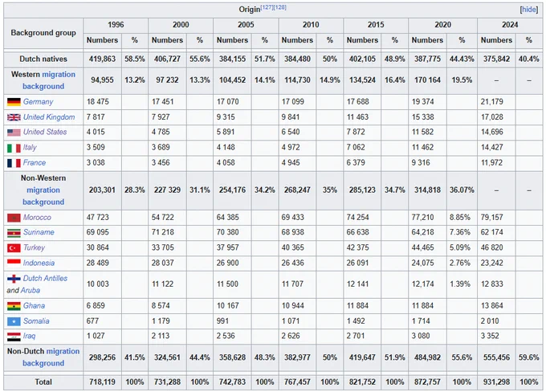The height and width of the screenshot is (392, 546).
Task: Open citation reference 127
Action: (x=267, y=7)
